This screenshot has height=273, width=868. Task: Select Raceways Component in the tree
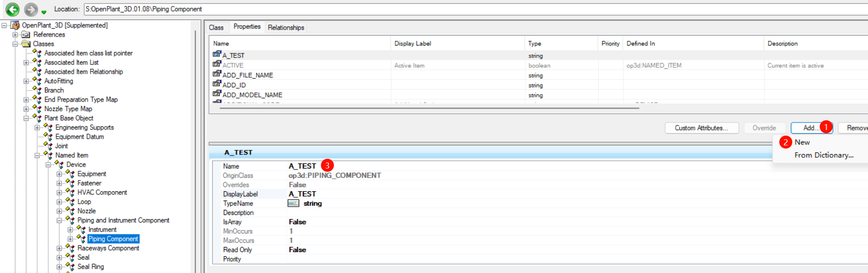click(108, 248)
